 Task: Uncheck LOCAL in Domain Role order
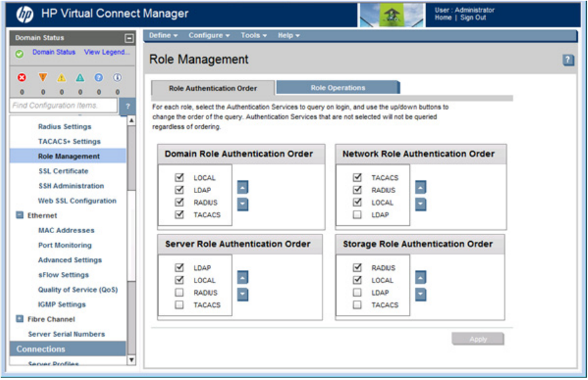(180, 177)
